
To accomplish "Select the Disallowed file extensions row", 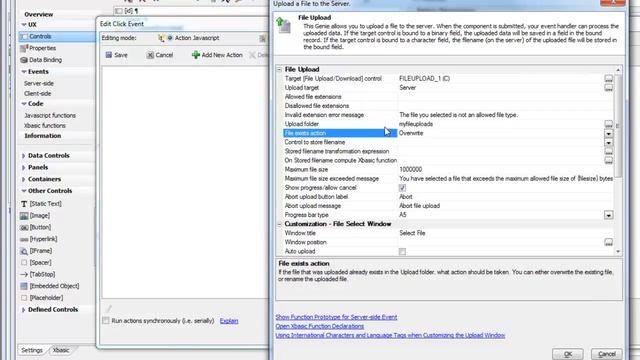I will [448, 106].
